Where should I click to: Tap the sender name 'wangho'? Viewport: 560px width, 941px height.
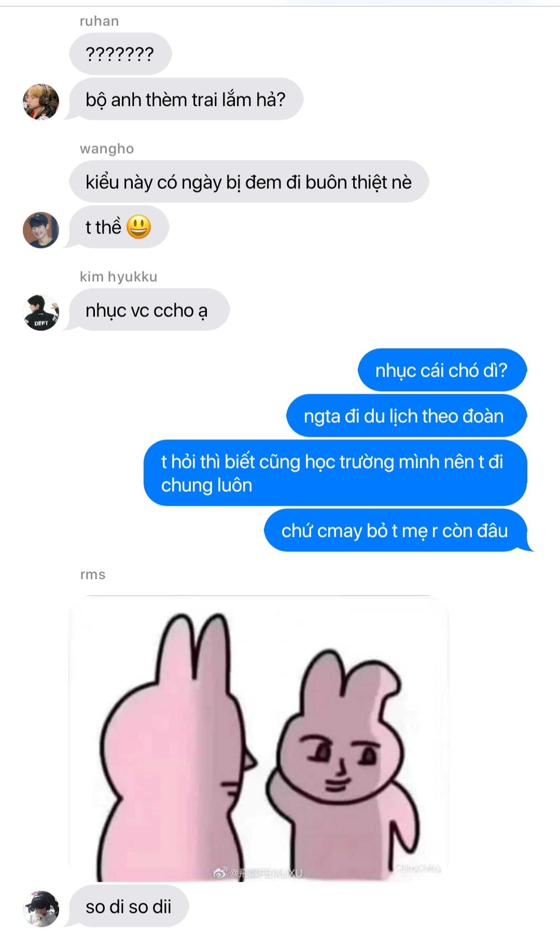coord(107,149)
